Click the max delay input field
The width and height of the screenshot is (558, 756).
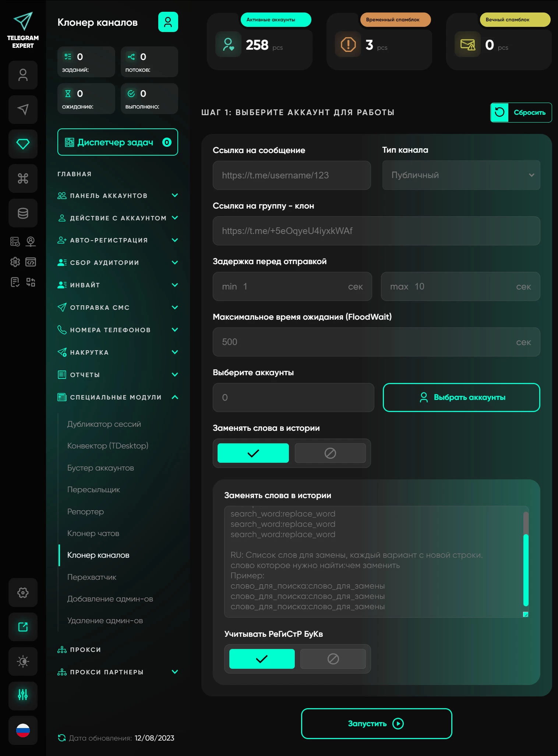click(460, 286)
